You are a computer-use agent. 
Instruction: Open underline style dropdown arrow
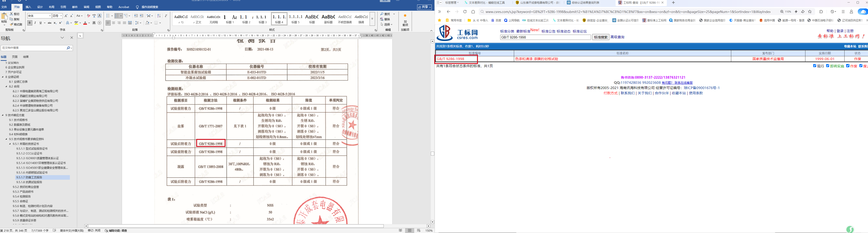tap(44, 23)
